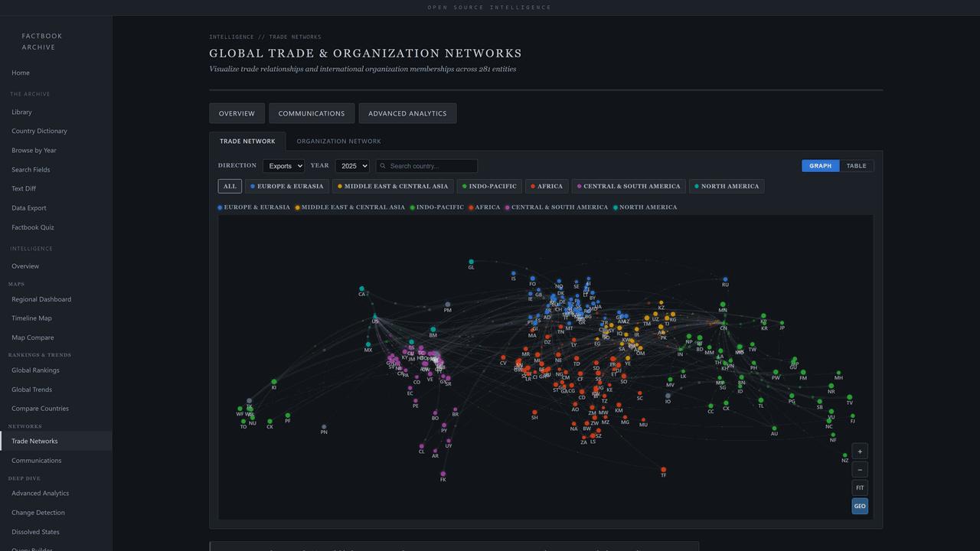Image resolution: width=980 pixels, height=551 pixels.
Task: Open the Year 2025 dropdown
Action: [352, 166]
